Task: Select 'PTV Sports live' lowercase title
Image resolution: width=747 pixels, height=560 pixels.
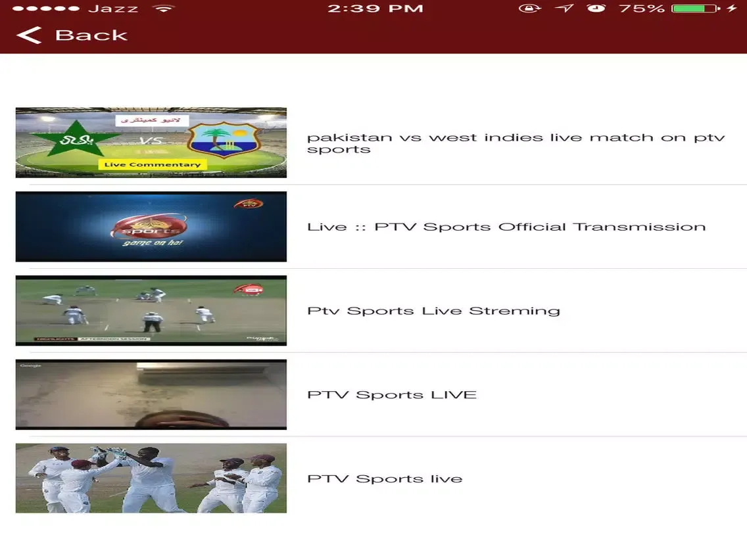Action: [x=385, y=478]
